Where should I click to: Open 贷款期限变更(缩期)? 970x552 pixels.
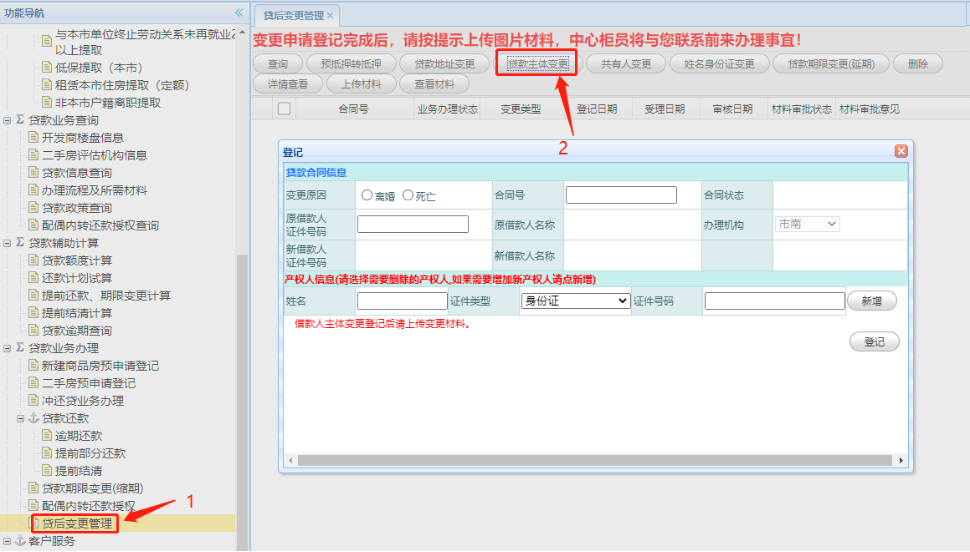pyautogui.click(x=92, y=488)
